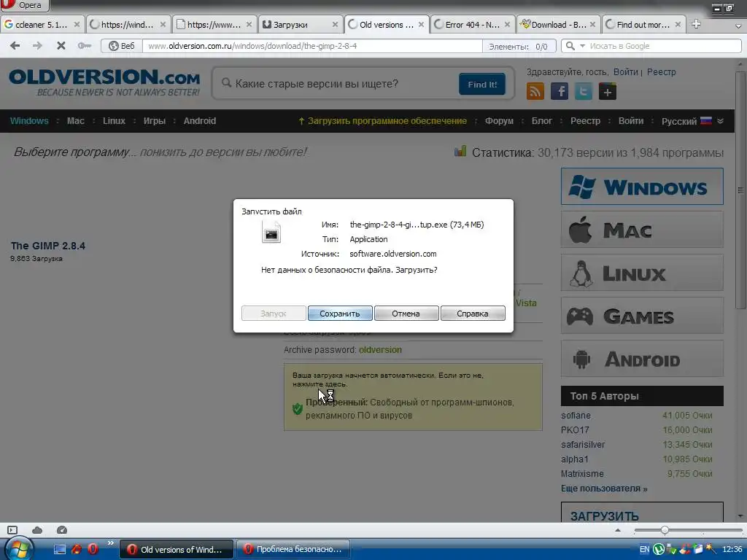Click the Games platform banner
Viewport: 747px width, 560px height.
click(642, 316)
